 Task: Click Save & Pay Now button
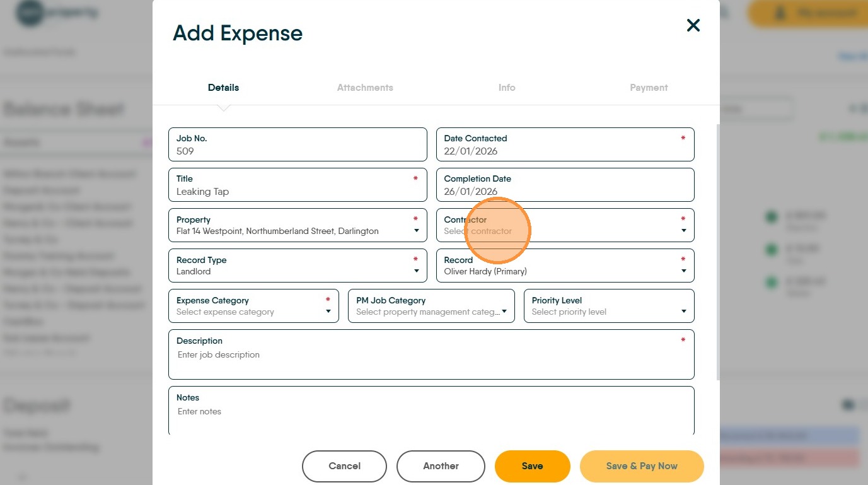641,466
